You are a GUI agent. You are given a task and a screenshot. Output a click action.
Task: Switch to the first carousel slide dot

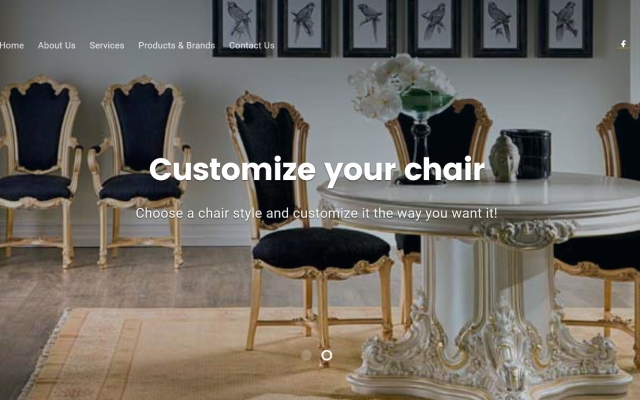306,355
